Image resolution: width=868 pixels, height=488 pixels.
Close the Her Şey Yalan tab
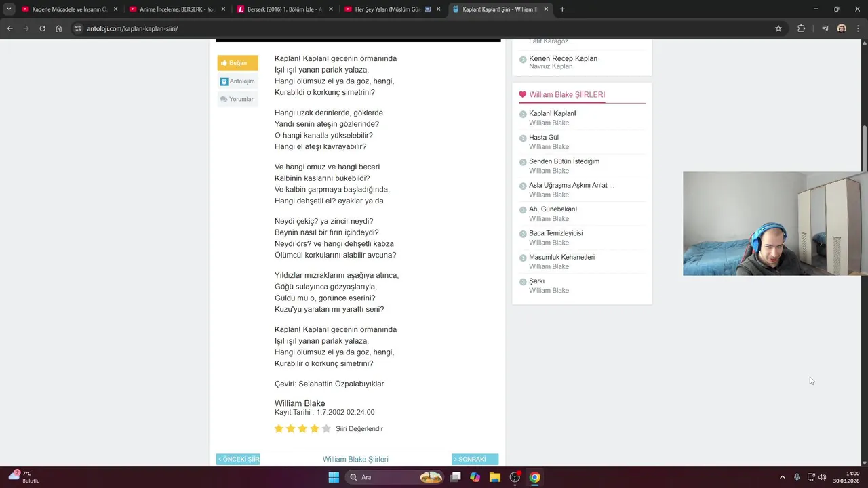click(x=438, y=9)
